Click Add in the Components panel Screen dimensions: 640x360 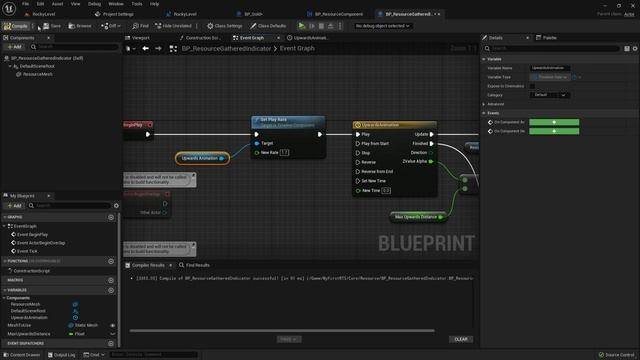(14, 47)
